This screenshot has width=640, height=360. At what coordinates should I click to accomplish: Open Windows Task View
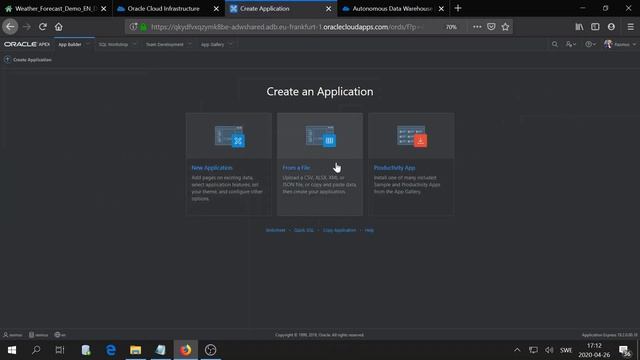(x=60, y=350)
